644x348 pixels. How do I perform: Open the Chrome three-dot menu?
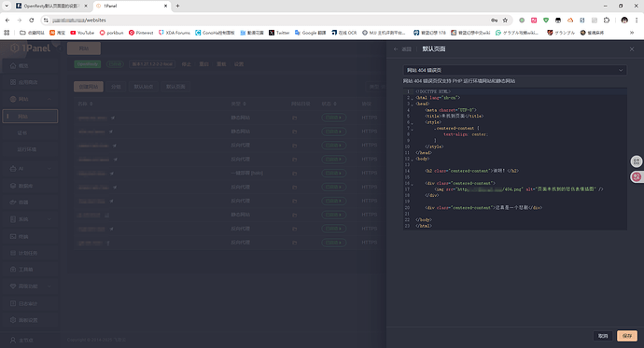pos(637,21)
